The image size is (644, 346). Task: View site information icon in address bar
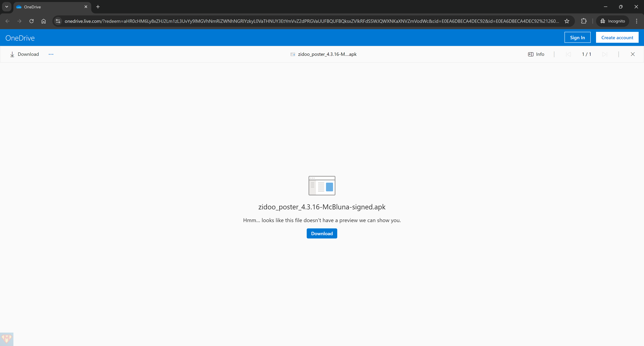pyautogui.click(x=58, y=21)
